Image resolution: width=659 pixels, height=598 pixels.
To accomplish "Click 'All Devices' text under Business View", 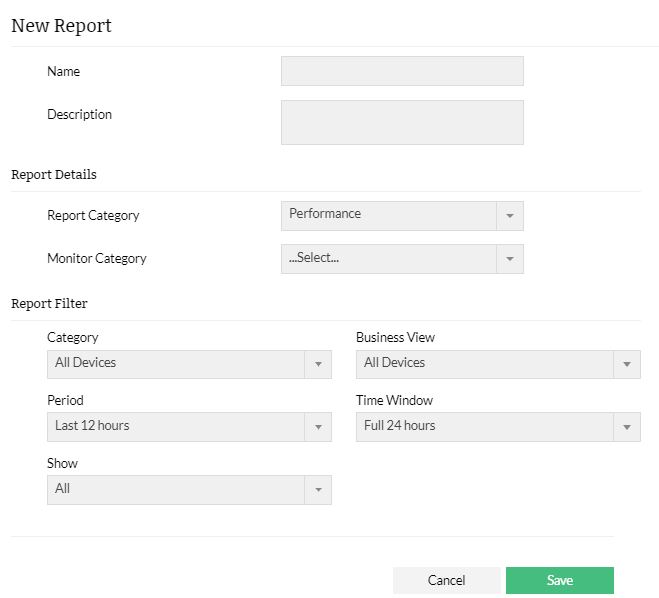I will 395,363.
